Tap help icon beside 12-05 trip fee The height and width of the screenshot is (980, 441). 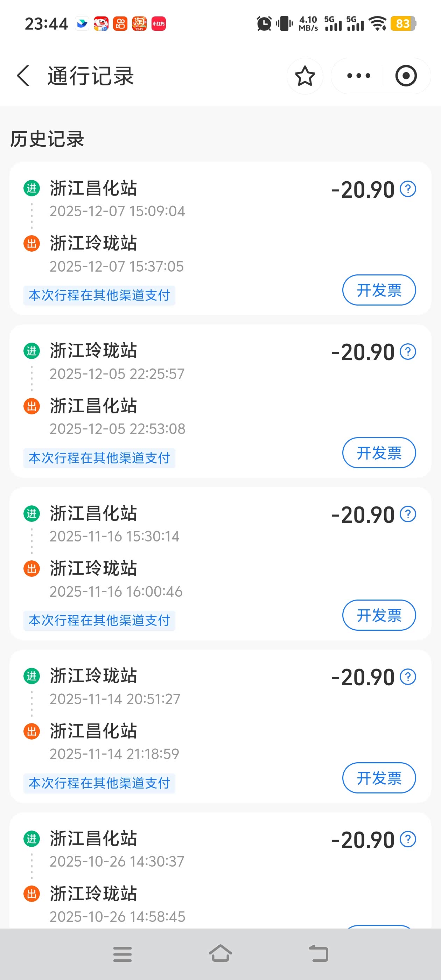[x=408, y=351]
